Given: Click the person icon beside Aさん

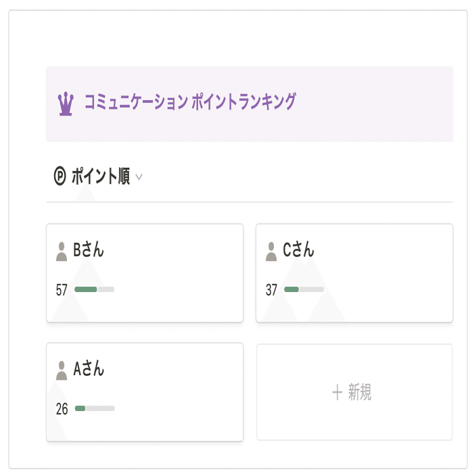Looking at the screenshot, I should pyautogui.click(x=62, y=370).
